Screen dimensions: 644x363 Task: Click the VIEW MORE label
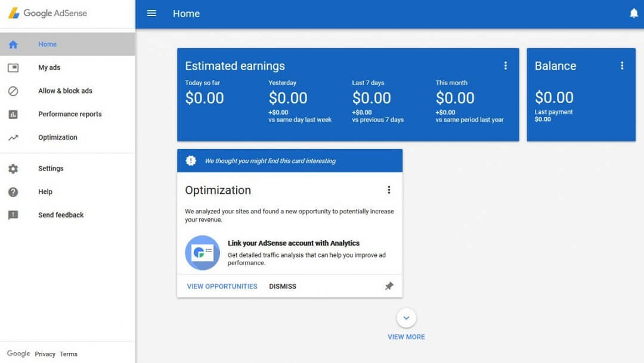tap(406, 337)
